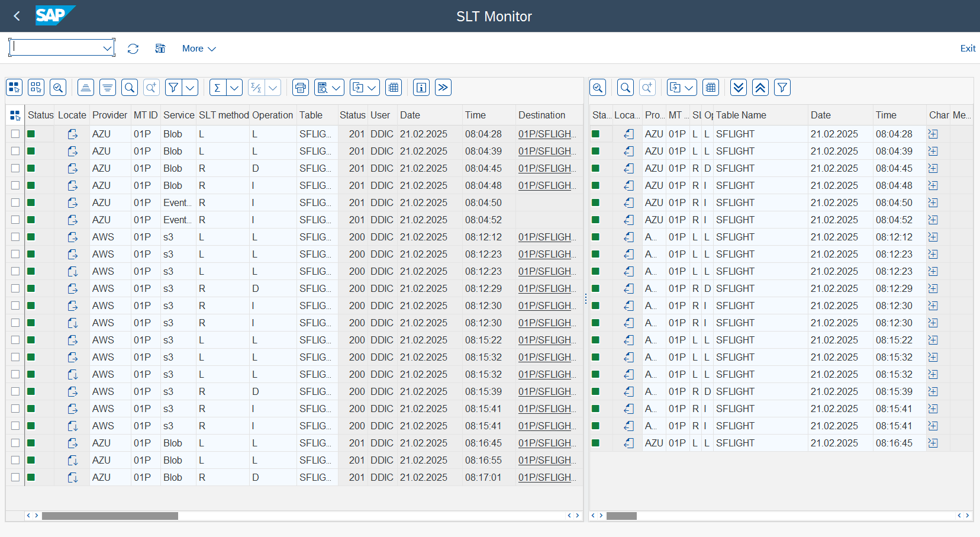Open Char icon in right 08:16:45 row
Viewport: 980px width, 537px height.
933,443
